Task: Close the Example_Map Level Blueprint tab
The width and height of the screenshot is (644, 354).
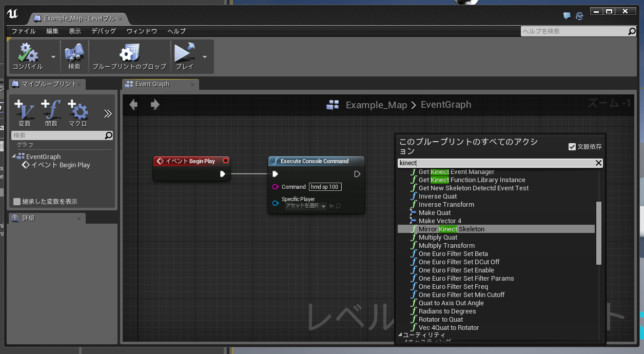Action: tap(121, 18)
